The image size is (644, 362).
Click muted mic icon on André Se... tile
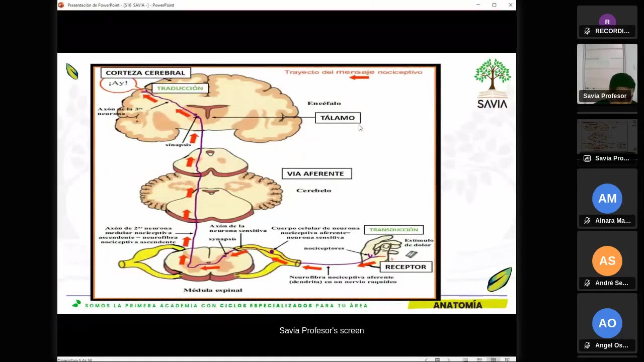587,283
